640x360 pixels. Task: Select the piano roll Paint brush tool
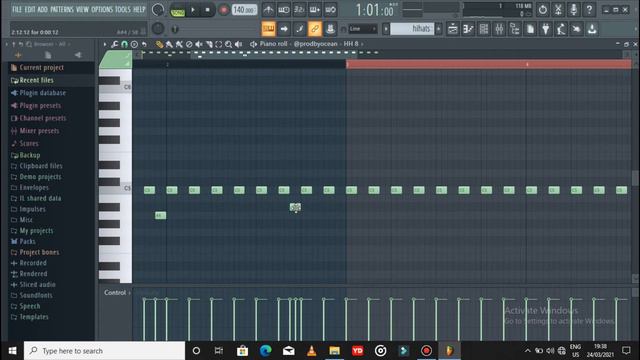tap(169, 44)
